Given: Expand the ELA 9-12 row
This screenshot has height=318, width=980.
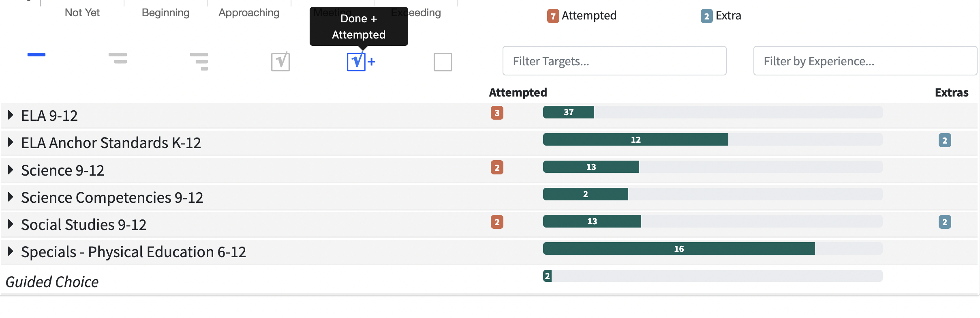Looking at the screenshot, I should 11,115.
